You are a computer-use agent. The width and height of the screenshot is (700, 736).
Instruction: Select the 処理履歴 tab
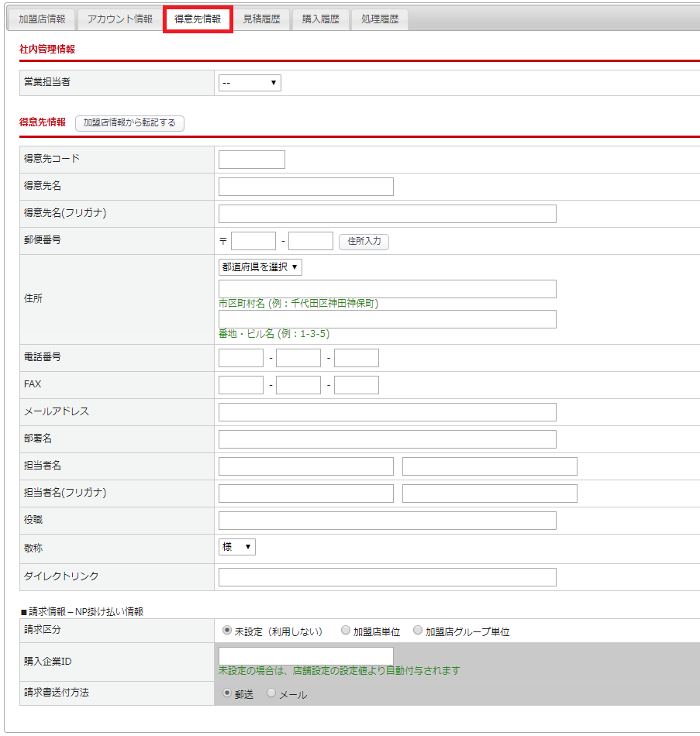(380, 19)
